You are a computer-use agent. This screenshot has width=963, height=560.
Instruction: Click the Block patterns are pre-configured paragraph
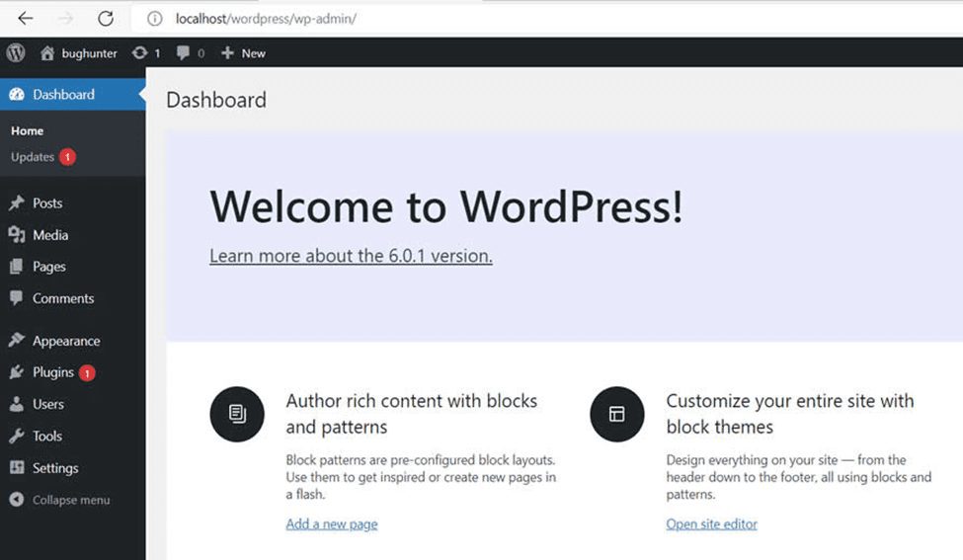pyautogui.click(x=421, y=477)
